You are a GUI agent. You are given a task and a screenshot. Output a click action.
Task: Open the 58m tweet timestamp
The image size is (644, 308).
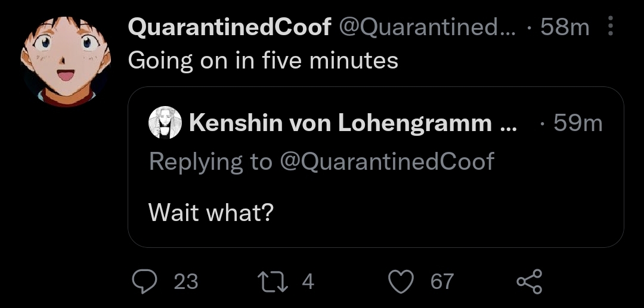[x=565, y=27]
